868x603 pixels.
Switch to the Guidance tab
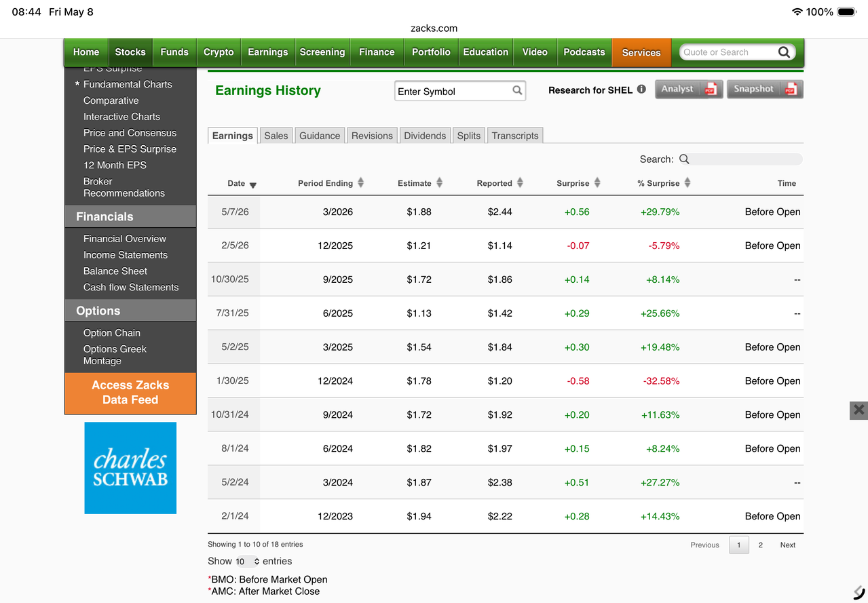pyautogui.click(x=320, y=136)
